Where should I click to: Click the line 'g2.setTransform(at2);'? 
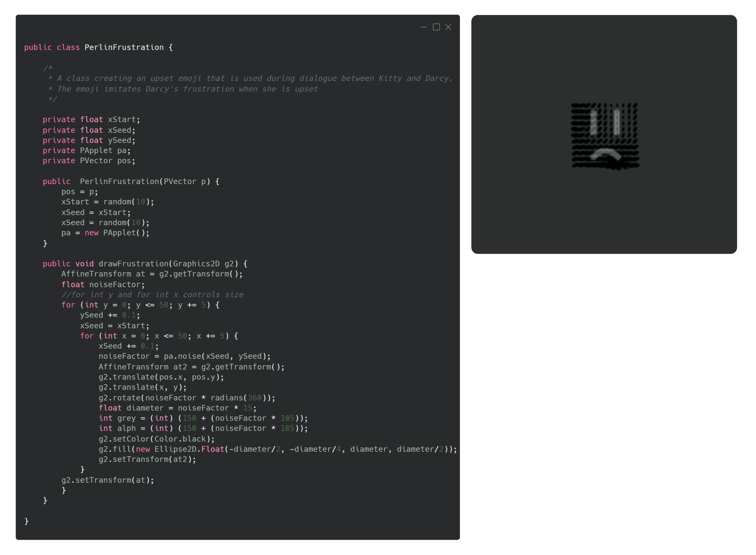coord(147,459)
